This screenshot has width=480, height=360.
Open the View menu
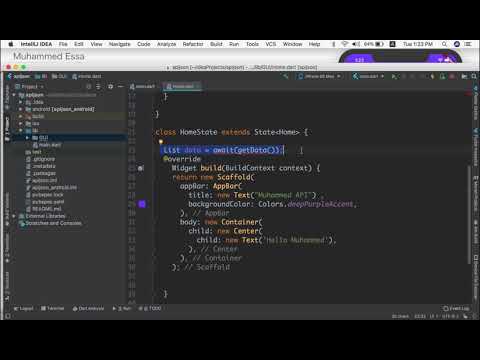pyautogui.click(x=96, y=44)
